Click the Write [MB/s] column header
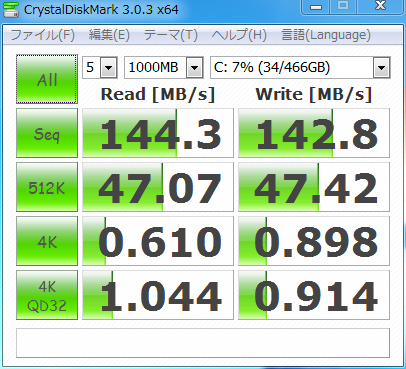Screen dimensions: 406x369 pyautogui.click(x=314, y=94)
